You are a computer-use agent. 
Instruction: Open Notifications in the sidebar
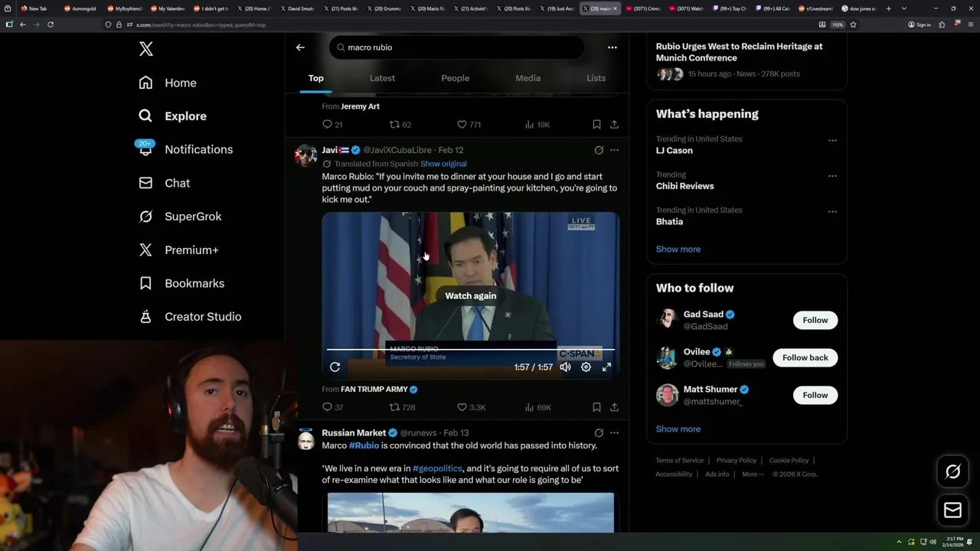point(186,149)
